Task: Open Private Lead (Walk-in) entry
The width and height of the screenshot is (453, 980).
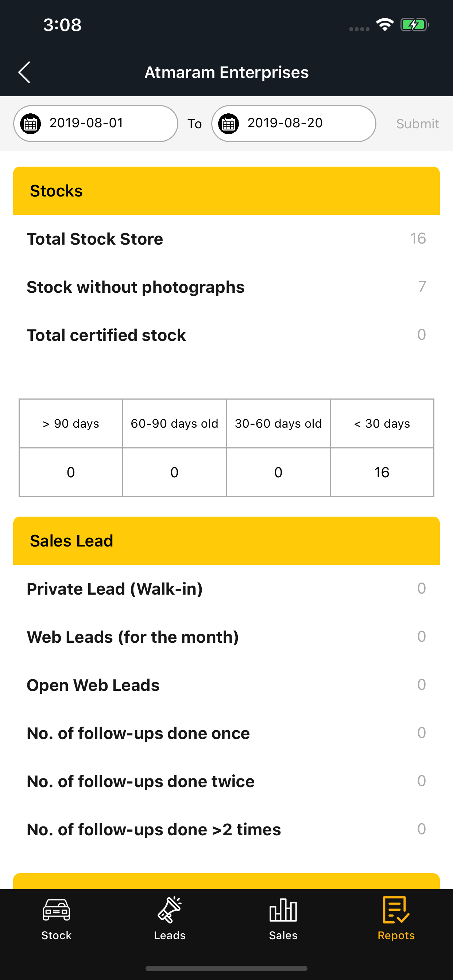Action: point(226,589)
